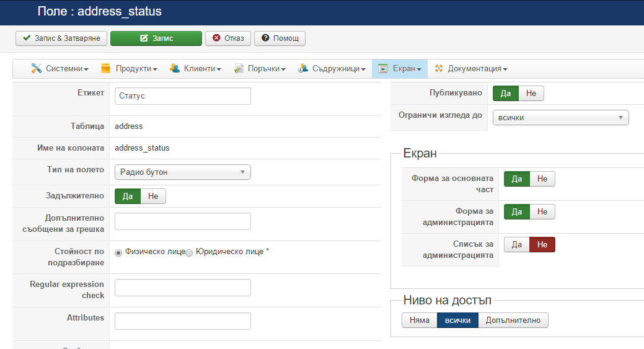
Task: Open the Продукти menu
Action: click(x=136, y=69)
